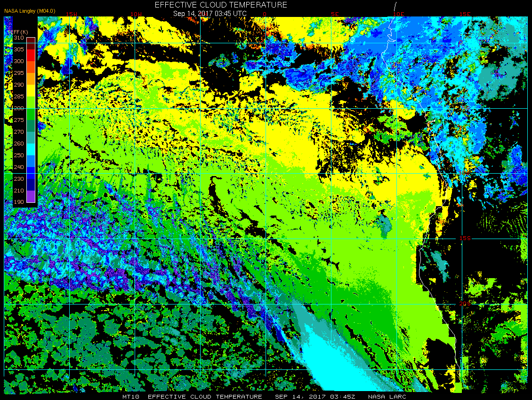Click the '290' legend value
The image size is (532, 400).
coord(19,85)
